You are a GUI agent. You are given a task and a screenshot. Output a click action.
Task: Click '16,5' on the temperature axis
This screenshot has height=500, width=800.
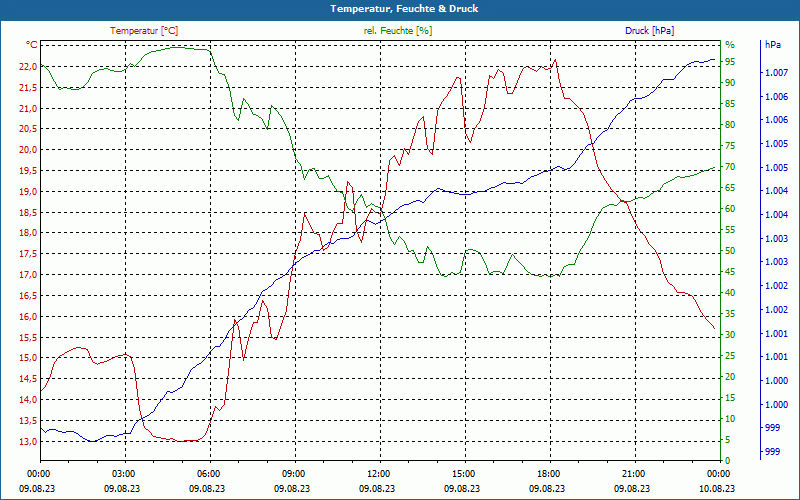tap(28, 296)
